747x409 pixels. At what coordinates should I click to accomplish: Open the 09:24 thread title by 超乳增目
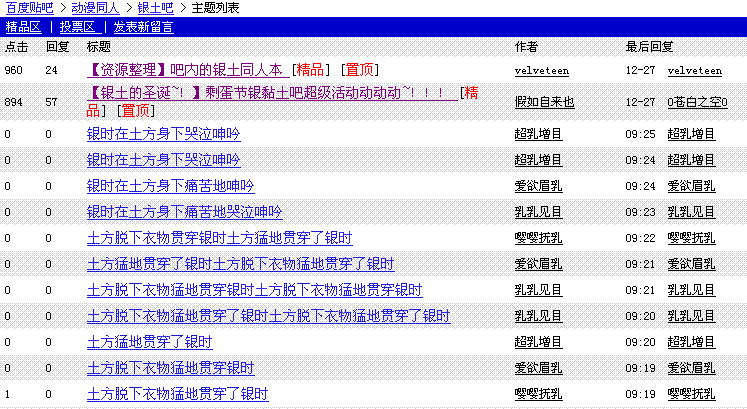(x=163, y=160)
